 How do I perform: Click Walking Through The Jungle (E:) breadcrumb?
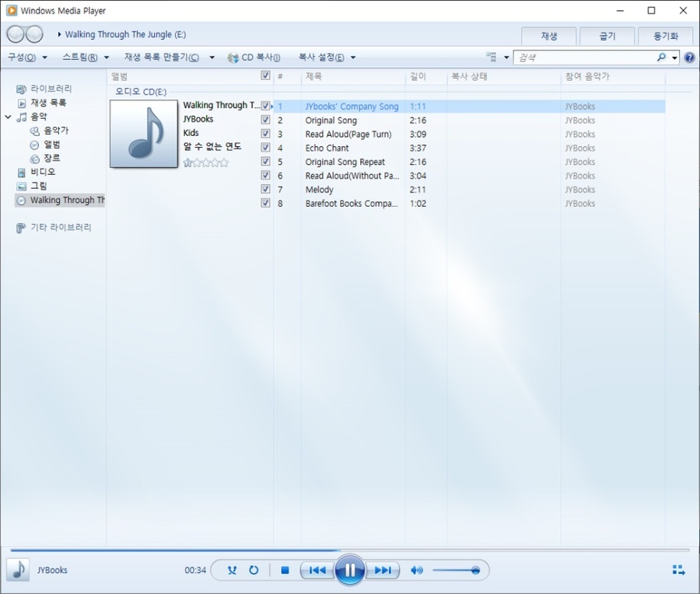(125, 34)
